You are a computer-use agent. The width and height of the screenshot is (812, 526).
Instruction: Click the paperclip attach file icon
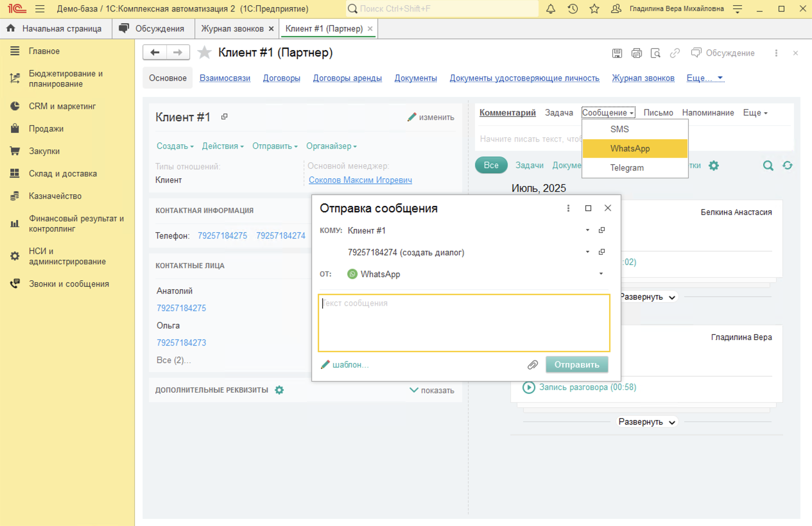[532, 365]
